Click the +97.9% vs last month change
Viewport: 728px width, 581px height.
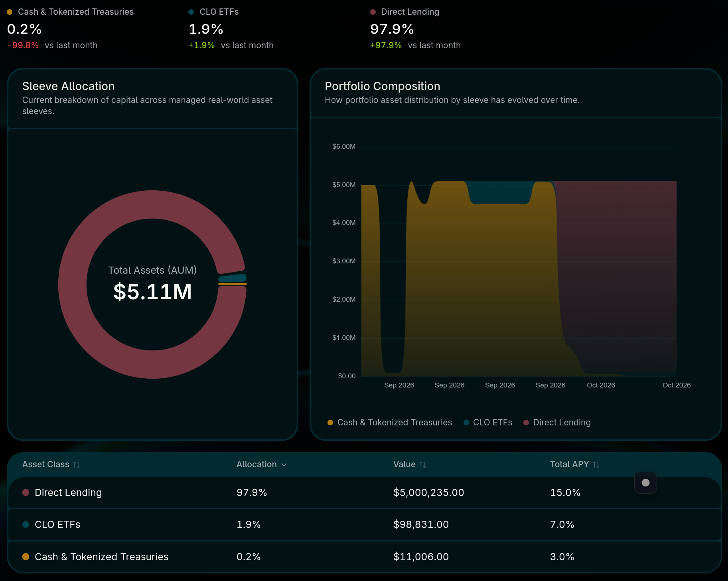point(415,45)
